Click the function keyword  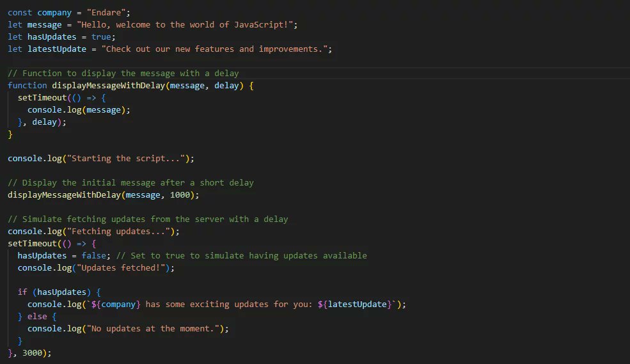(x=28, y=86)
